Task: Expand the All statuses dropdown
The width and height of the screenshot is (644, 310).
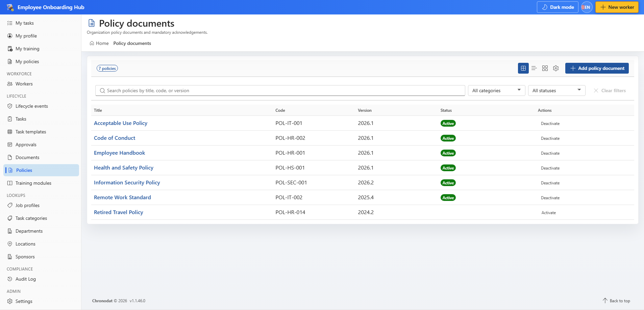Action: pos(556,91)
